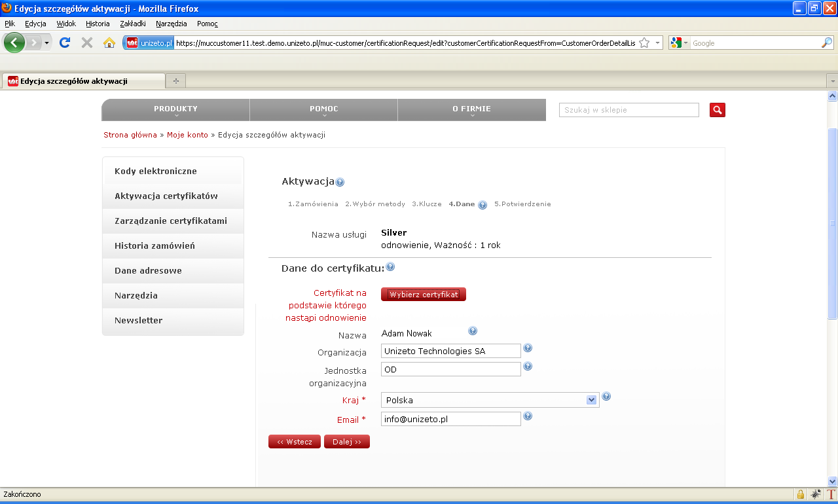Image resolution: width=838 pixels, height=504 pixels.
Task: Click the bug add-on icon in status bar
Action: click(816, 494)
